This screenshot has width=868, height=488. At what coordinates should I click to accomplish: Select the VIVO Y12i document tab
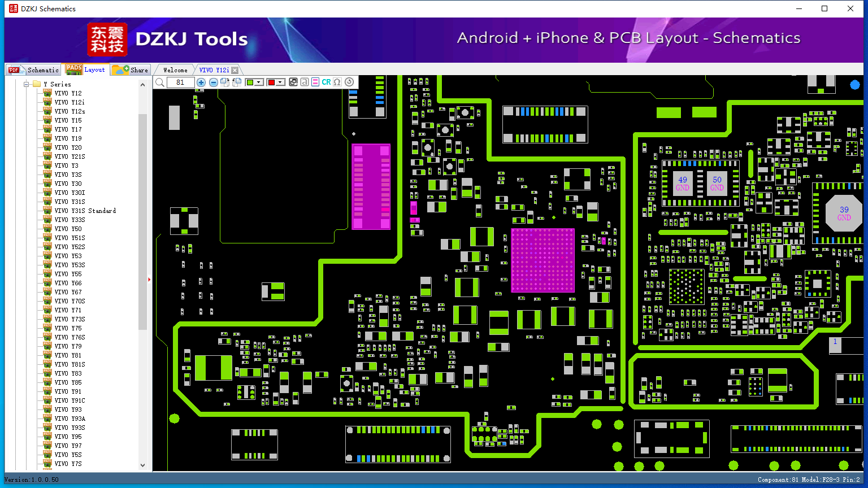[x=214, y=70]
